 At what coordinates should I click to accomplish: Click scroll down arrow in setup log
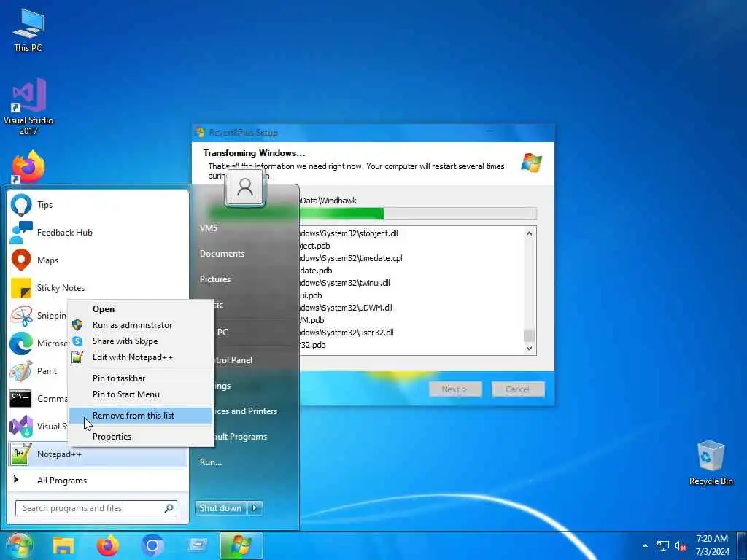(529, 348)
